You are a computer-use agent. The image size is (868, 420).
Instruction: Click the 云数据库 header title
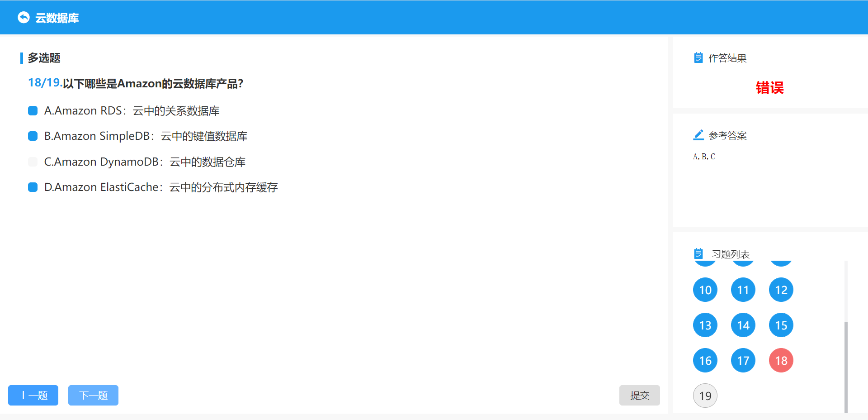[57, 18]
